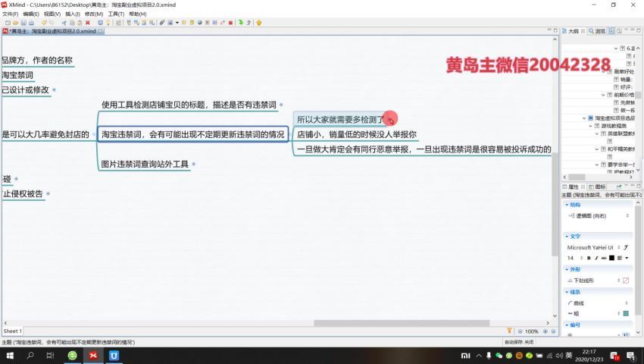Screen dimensions: 644x364
Task: Click the zoom out minus icon
Action: tap(521, 331)
